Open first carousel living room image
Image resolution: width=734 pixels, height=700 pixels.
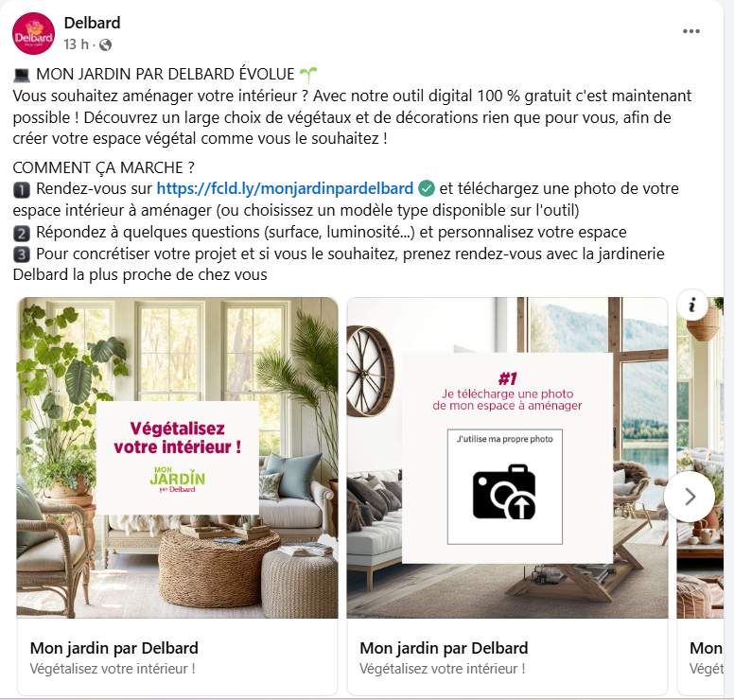pos(178,458)
